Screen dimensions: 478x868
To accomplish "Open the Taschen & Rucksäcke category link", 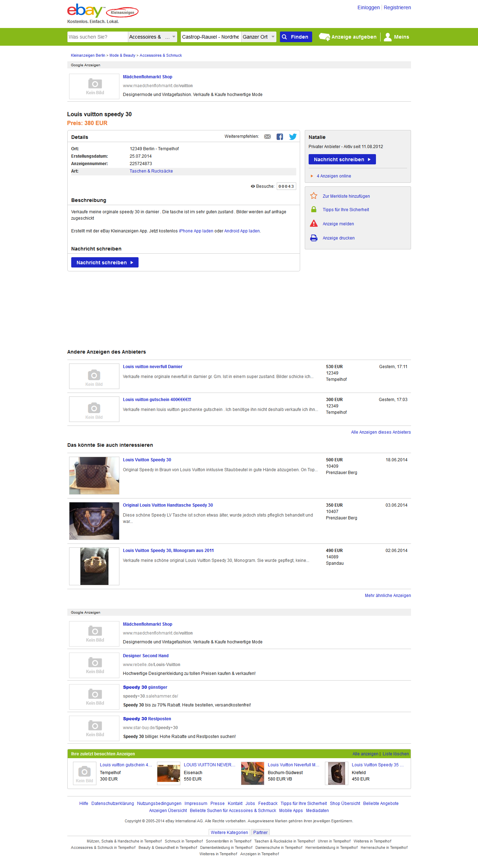I will click(x=151, y=171).
